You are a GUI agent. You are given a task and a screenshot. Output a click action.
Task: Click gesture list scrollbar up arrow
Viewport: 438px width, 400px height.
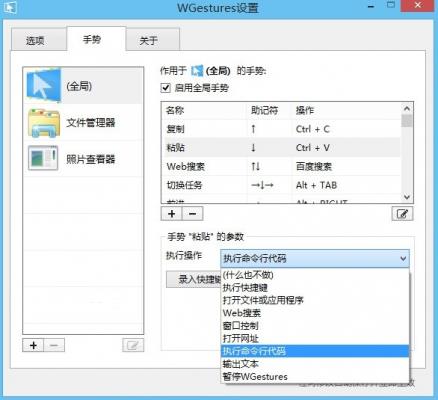pyautogui.click(x=407, y=108)
